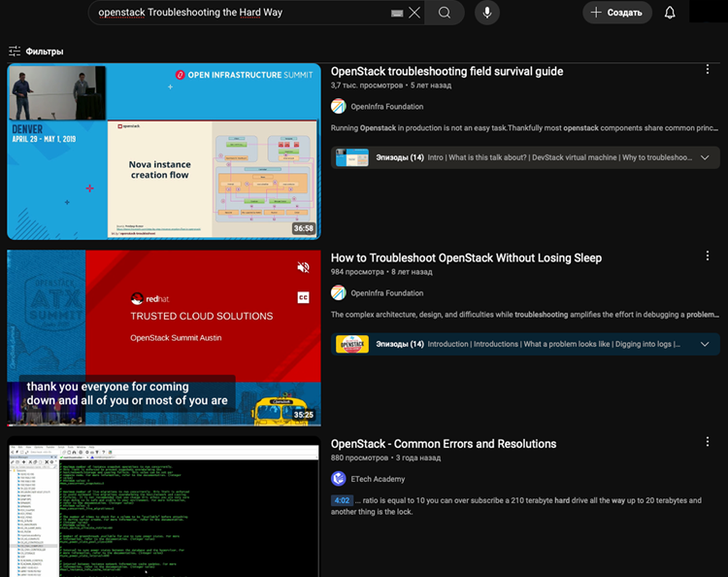Start voice search with microphone icon

point(487,13)
